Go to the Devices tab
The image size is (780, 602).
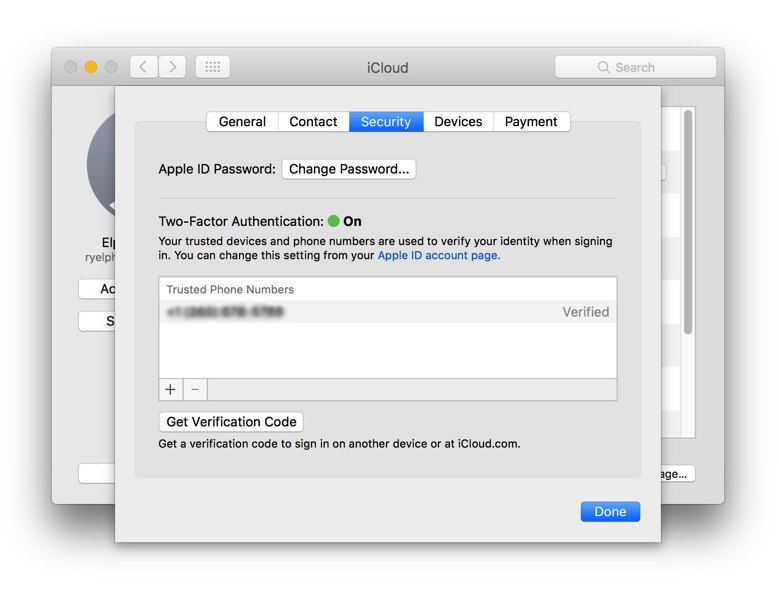point(458,121)
